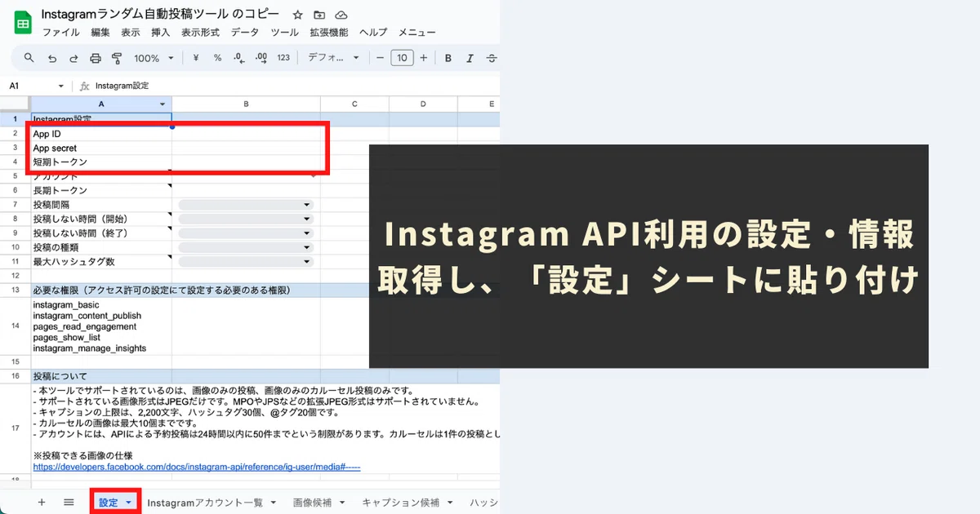Open the ツール menu
The width and height of the screenshot is (980, 514).
click(x=284, y=33)
